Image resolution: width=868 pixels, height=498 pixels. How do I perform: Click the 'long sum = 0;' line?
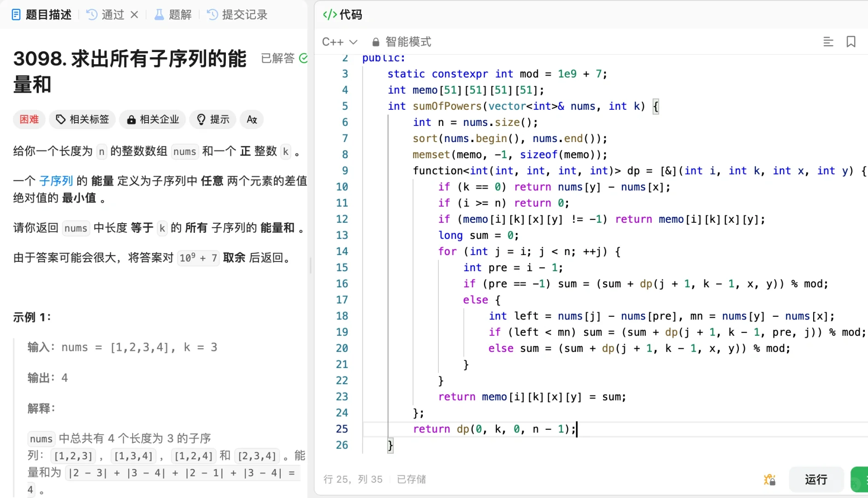click(x=478, y=235)
